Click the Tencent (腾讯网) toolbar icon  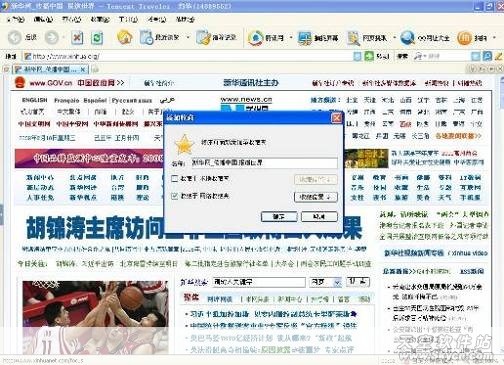point(256,38)
